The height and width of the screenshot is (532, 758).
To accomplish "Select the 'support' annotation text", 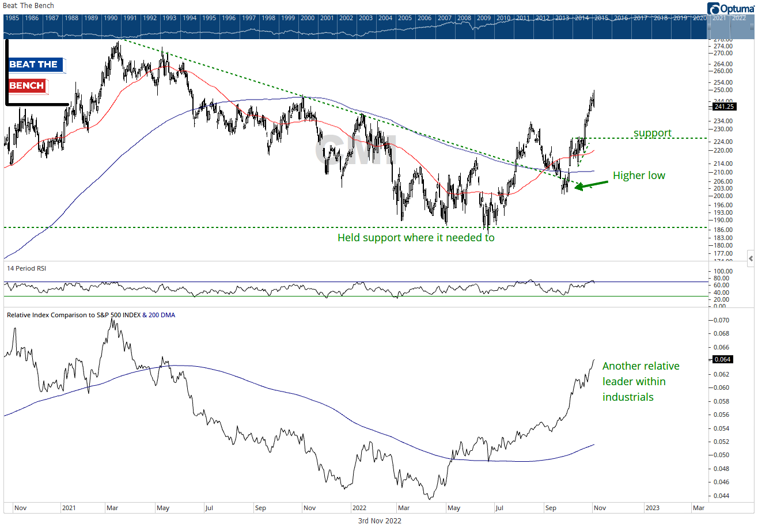I will [x=653, y=133].
